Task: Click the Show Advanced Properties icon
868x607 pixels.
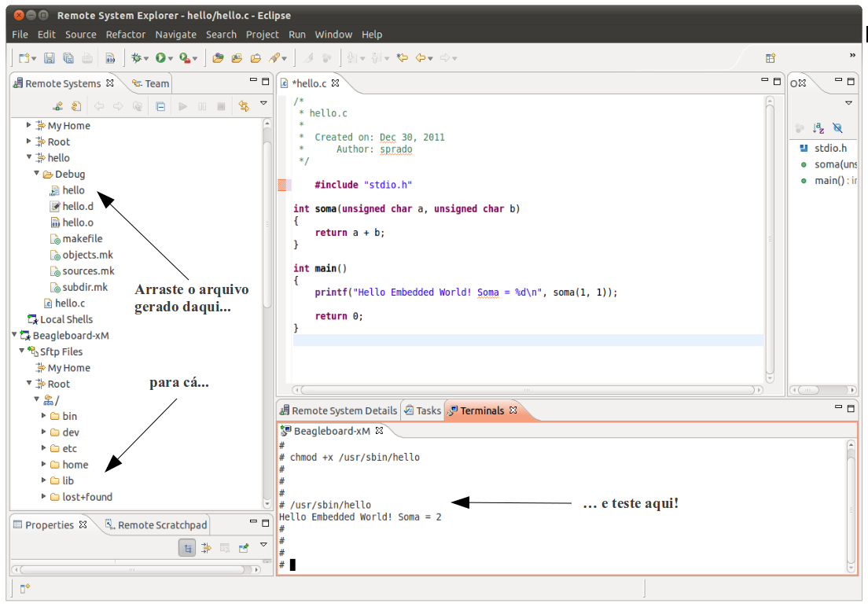Action: click(206, 548)
